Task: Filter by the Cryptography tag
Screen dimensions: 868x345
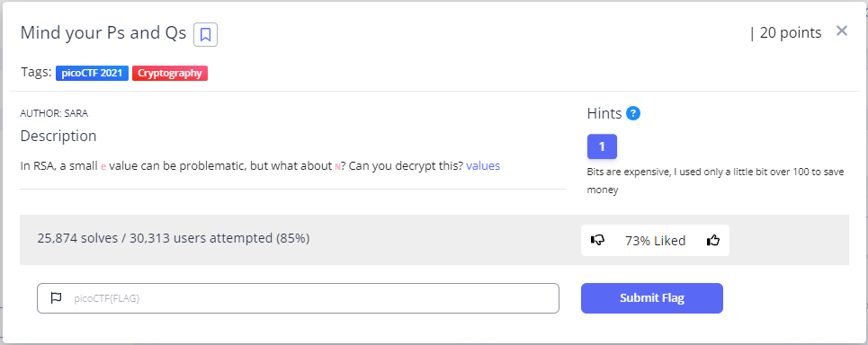Action: pyautogui.click(x=169, y=73)
